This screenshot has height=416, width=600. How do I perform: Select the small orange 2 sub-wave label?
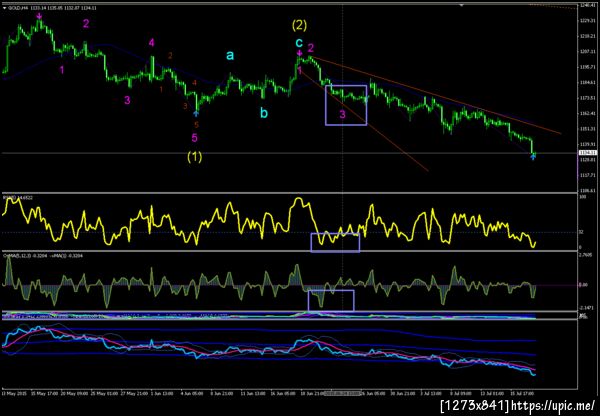pyautogui.click(x=170, y=56)
